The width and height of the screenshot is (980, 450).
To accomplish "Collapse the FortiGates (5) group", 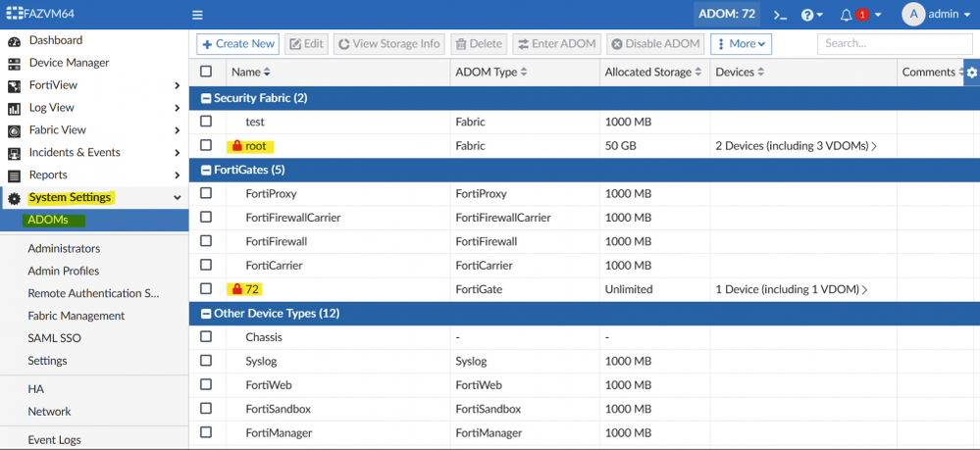I will pos(206,170).
